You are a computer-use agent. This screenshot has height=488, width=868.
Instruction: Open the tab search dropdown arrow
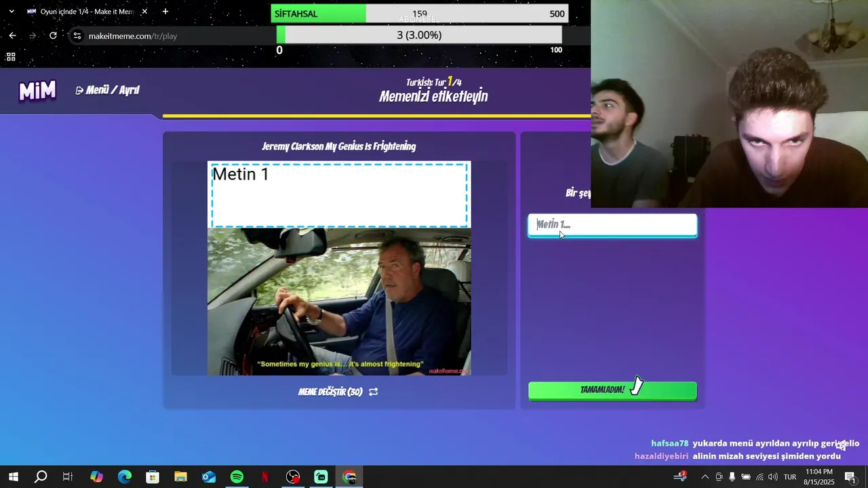[x=12, y=12]
